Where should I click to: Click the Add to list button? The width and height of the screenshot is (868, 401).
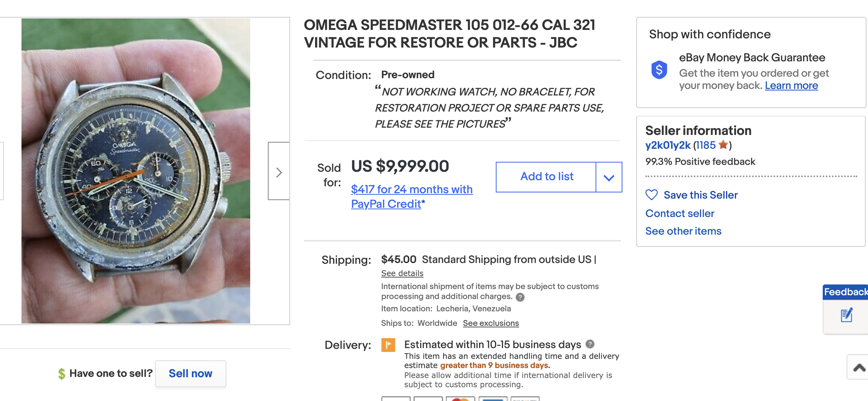pos(546,177)
